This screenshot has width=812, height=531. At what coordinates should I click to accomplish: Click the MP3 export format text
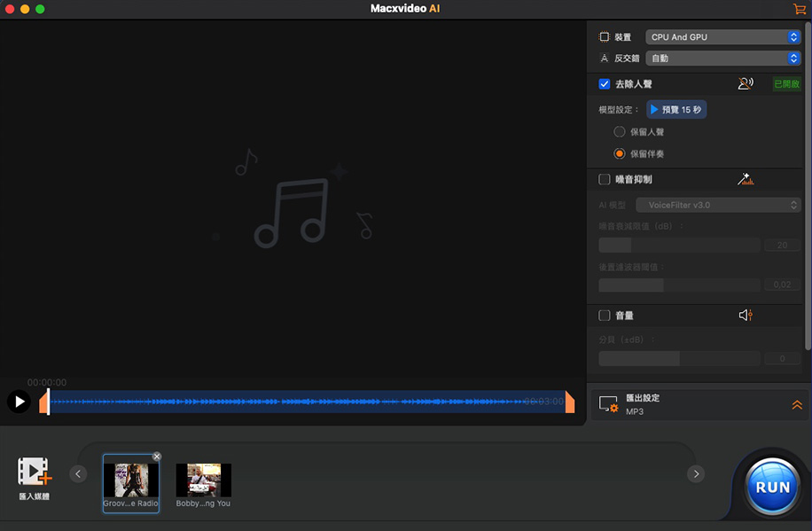(635, 411)
